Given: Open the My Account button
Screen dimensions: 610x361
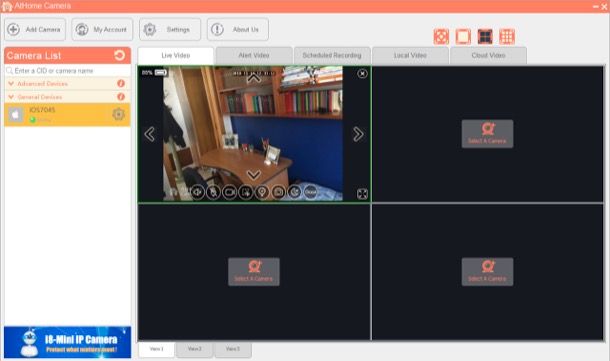Looking at the screenshot, I should pos(102,29).
